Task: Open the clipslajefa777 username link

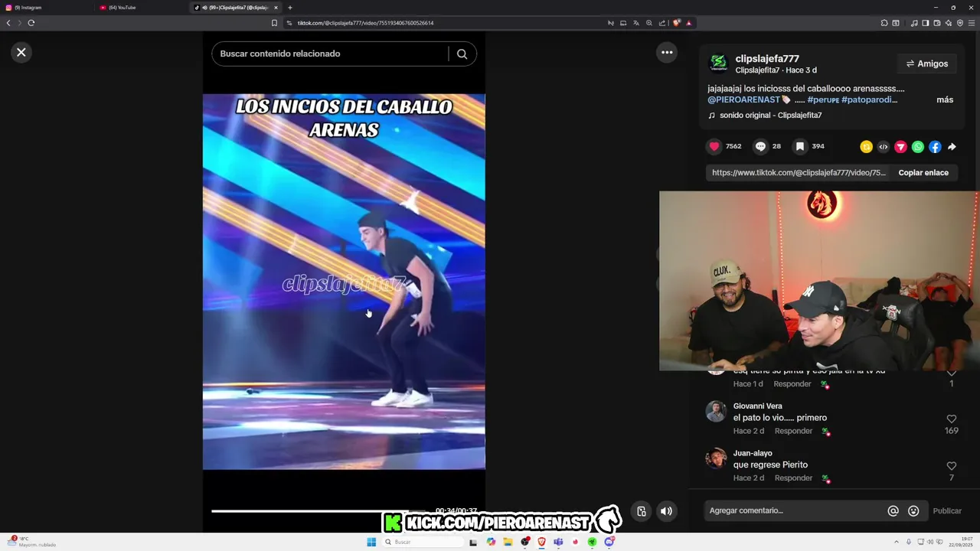Action: point(767,58)
